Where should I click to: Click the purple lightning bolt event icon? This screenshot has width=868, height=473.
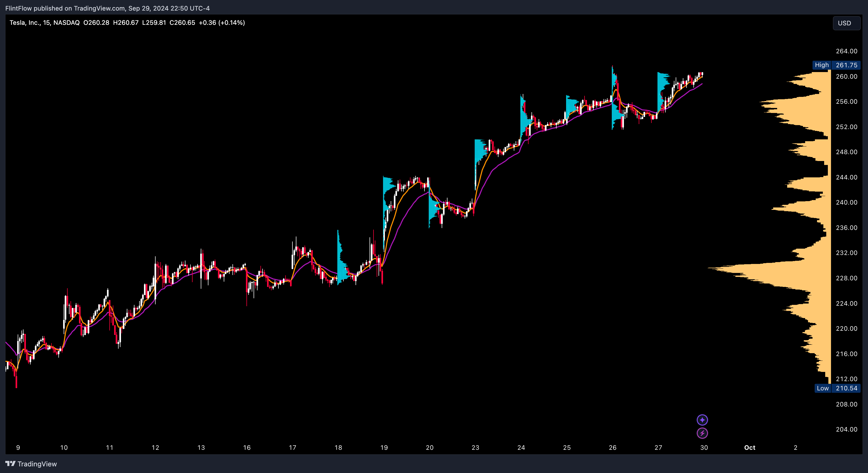click(x=702, y=433)
